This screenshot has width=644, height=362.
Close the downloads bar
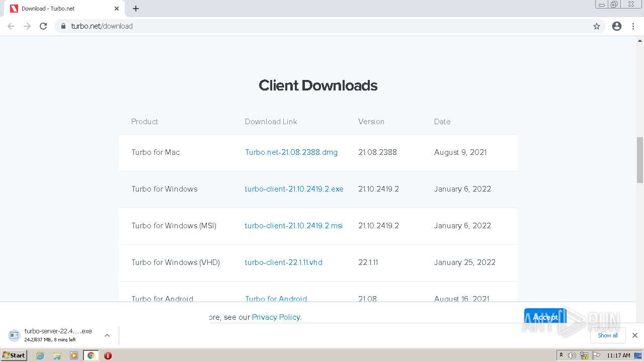635,335
